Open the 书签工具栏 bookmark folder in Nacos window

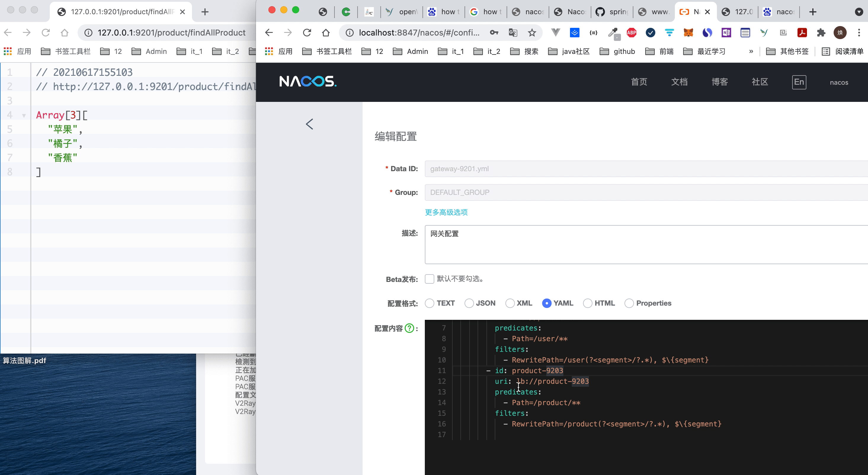tap(327, 51)
